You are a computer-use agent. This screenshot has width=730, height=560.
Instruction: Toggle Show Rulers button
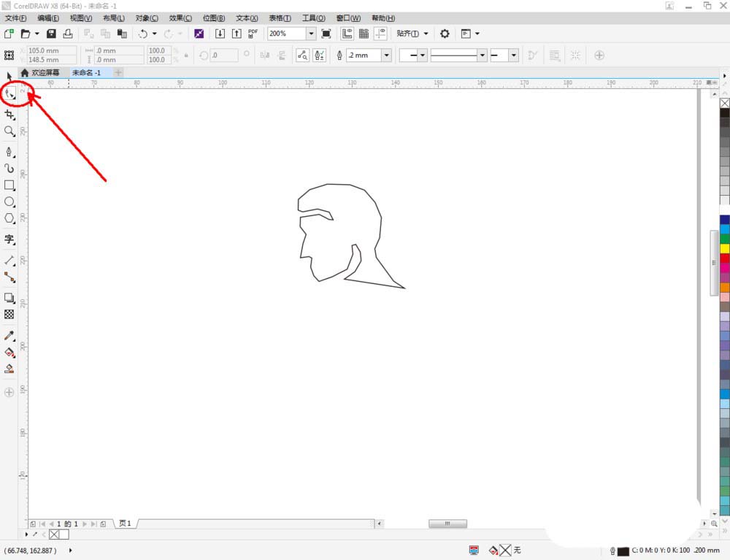(347, 34)
